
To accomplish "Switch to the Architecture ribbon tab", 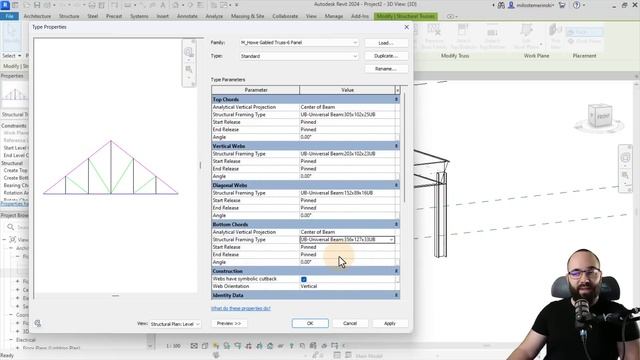I will (37, 16).
